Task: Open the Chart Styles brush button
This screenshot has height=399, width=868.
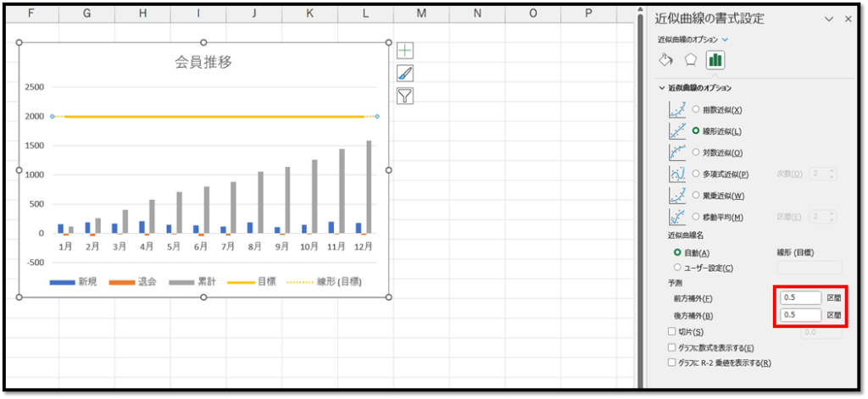Action: point(405,73)
